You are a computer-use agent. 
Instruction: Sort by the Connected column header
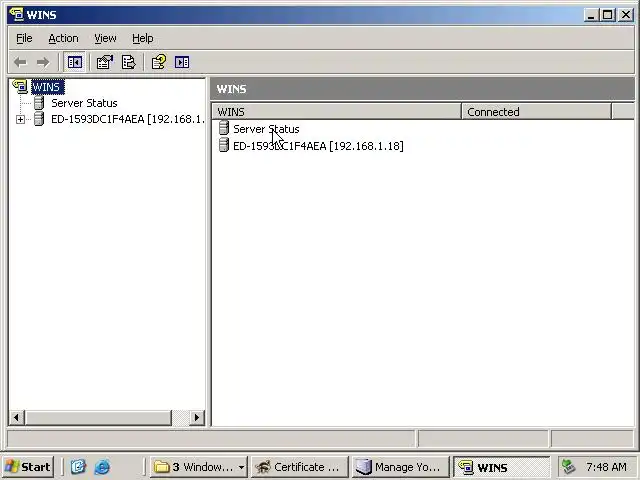tap(536, 111)
